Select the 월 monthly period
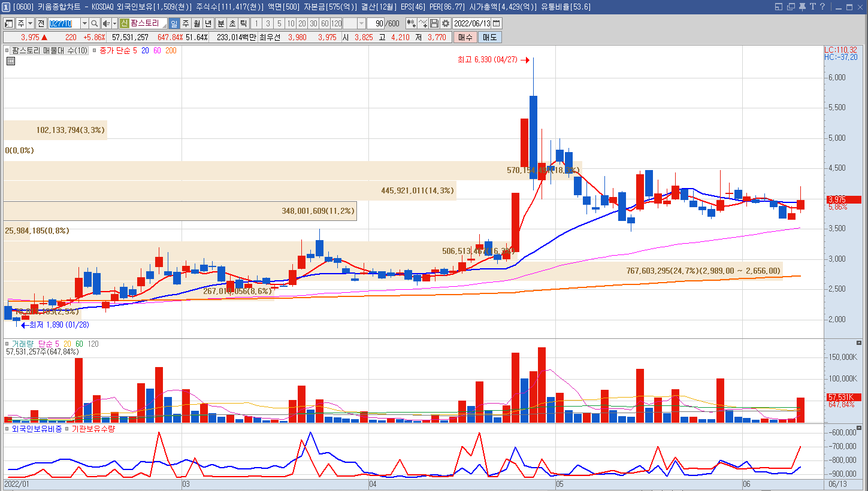The image size is (868, 491). coord(196,23)
